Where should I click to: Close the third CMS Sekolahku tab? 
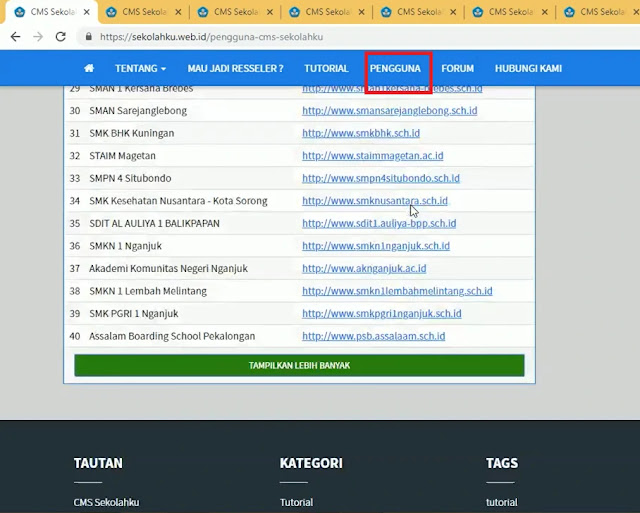point(270,12)
